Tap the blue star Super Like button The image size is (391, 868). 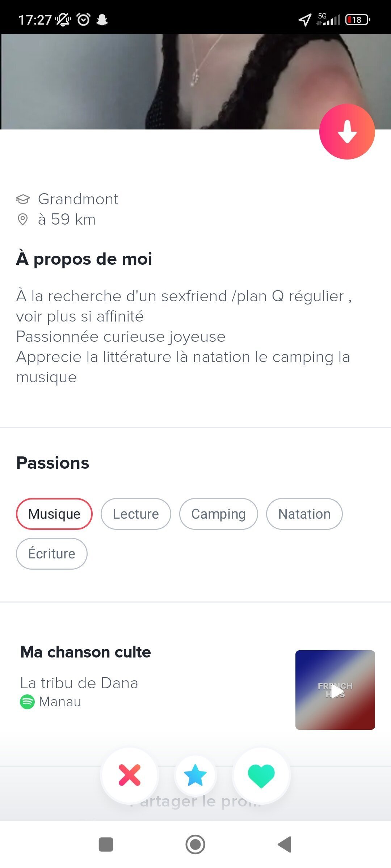[x=195, y=775]
